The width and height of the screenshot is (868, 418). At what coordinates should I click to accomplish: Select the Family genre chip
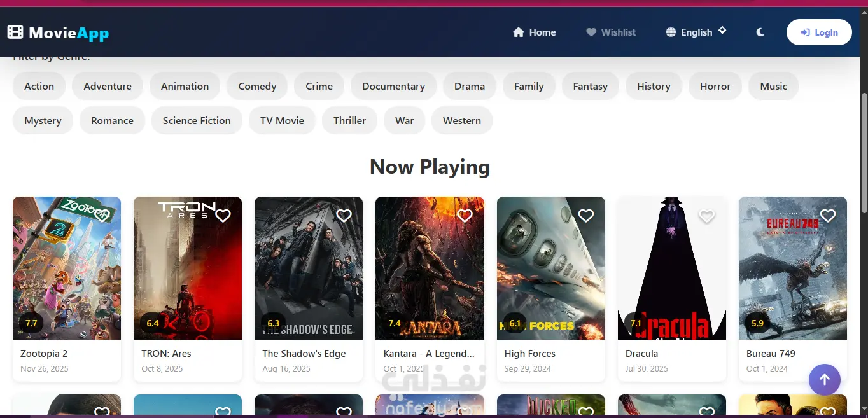(529, 86)
